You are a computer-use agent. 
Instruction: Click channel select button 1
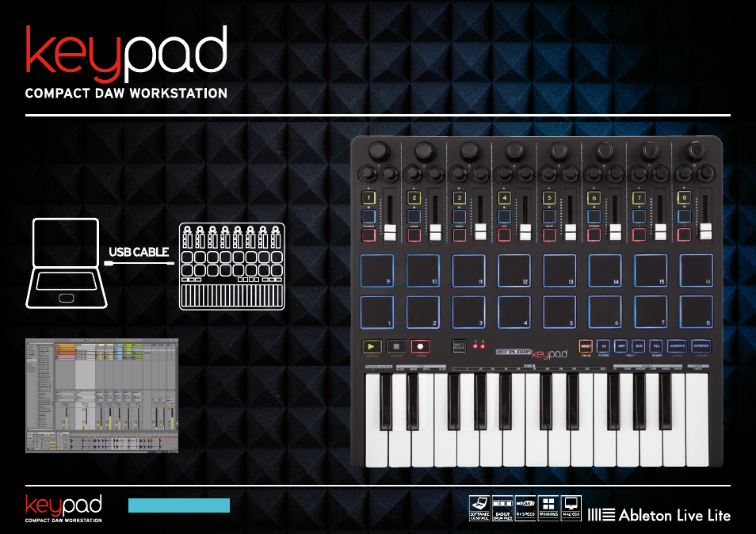[368, 197]
